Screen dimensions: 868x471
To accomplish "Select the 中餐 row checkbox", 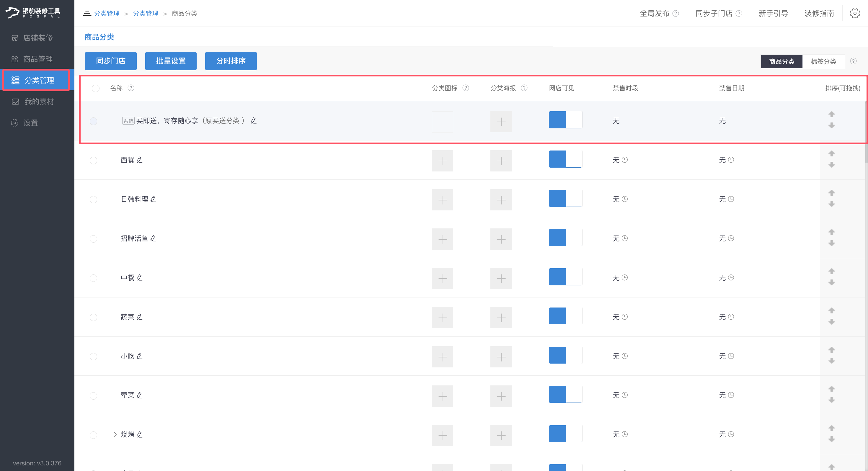I will pyautogui.click(x=93, y=278).
